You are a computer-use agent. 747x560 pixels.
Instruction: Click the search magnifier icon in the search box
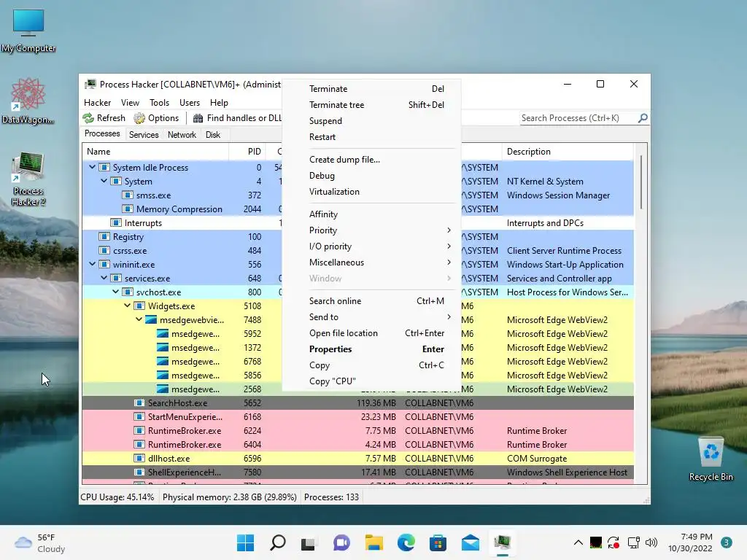tap(643, 117)
